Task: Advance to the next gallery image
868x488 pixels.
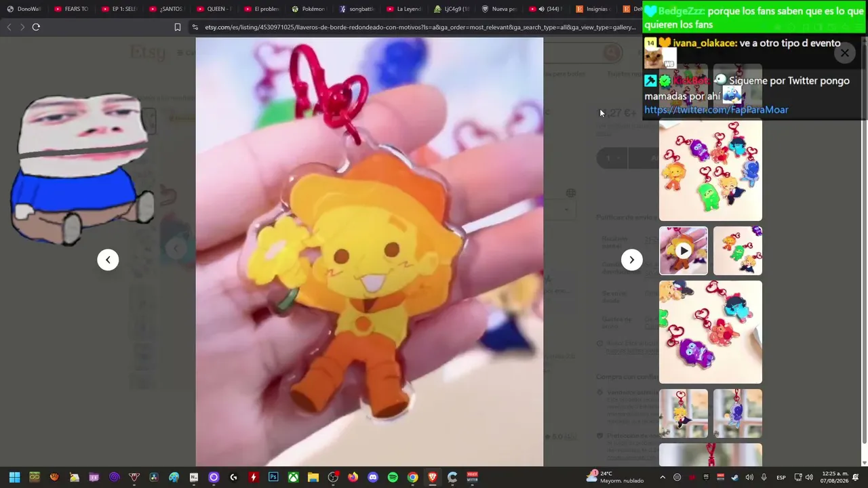Action: tap(631, 260)
